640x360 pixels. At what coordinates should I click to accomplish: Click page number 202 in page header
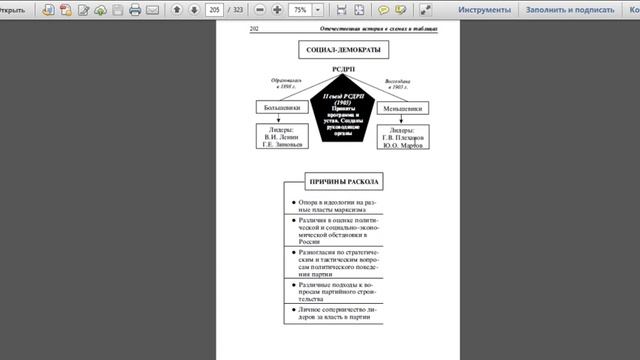pyautogui.click(x=254, y=29)
